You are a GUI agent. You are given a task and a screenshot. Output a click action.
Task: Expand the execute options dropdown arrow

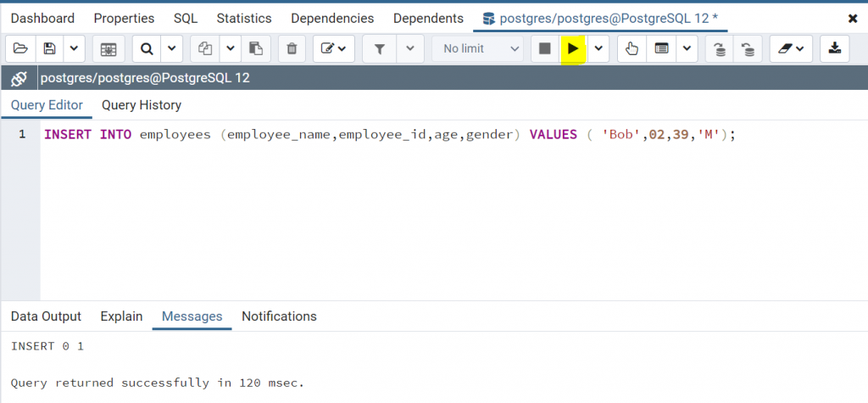click(x=598, y=48)
